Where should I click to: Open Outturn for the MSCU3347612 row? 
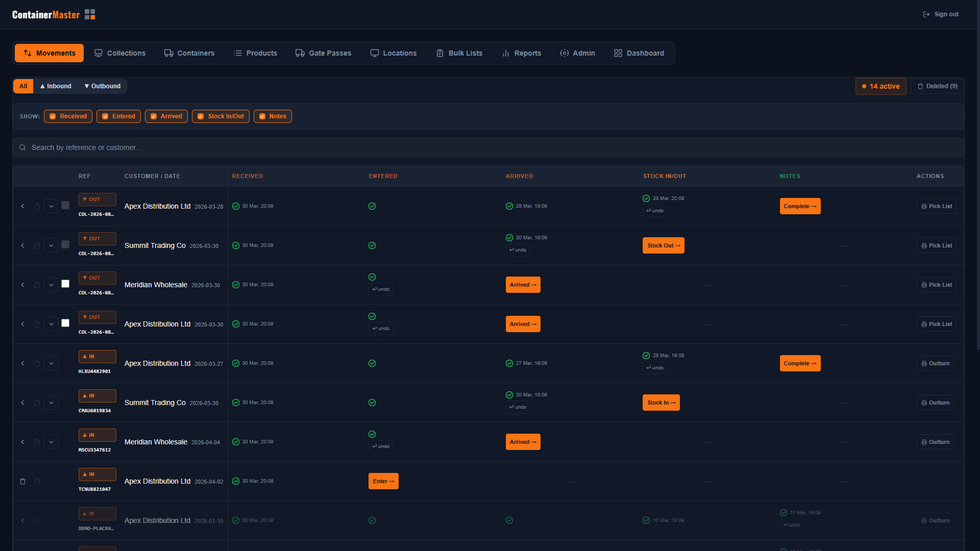[935, 442]
